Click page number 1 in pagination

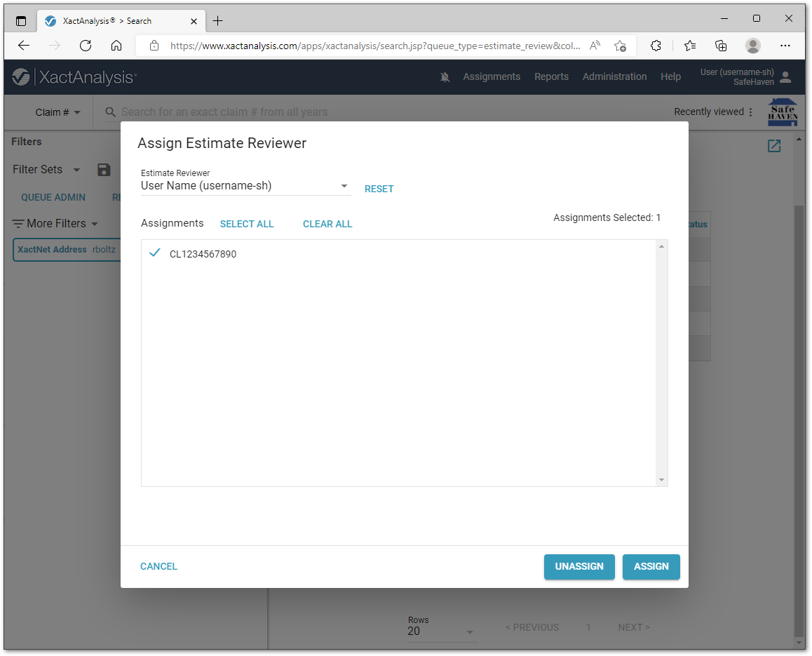pos(588,628)
